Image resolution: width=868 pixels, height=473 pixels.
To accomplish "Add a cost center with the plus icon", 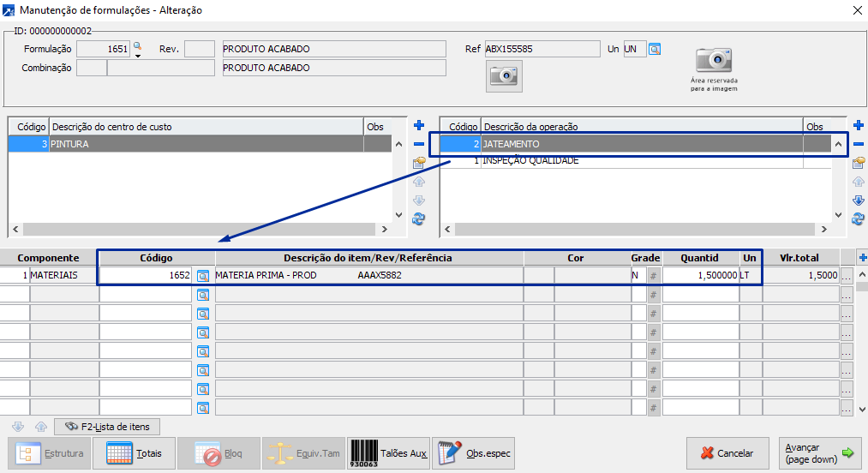I will (x=419, y=126).
